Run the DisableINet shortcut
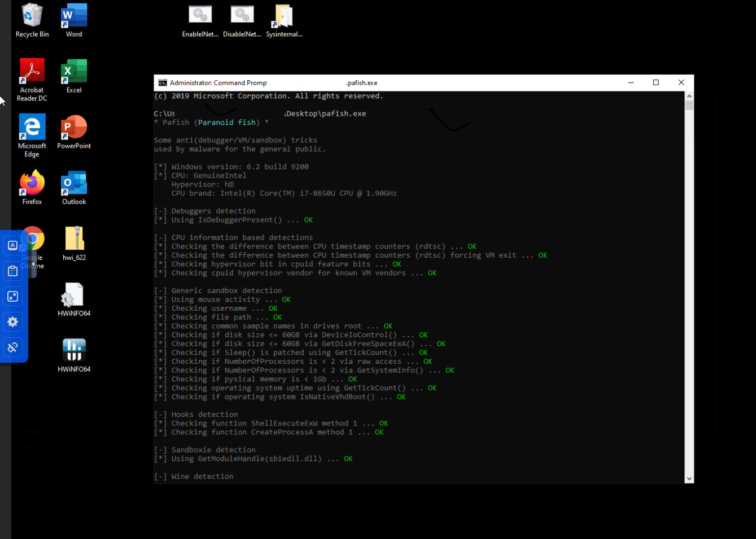756x539 pixels. point(242,15)
